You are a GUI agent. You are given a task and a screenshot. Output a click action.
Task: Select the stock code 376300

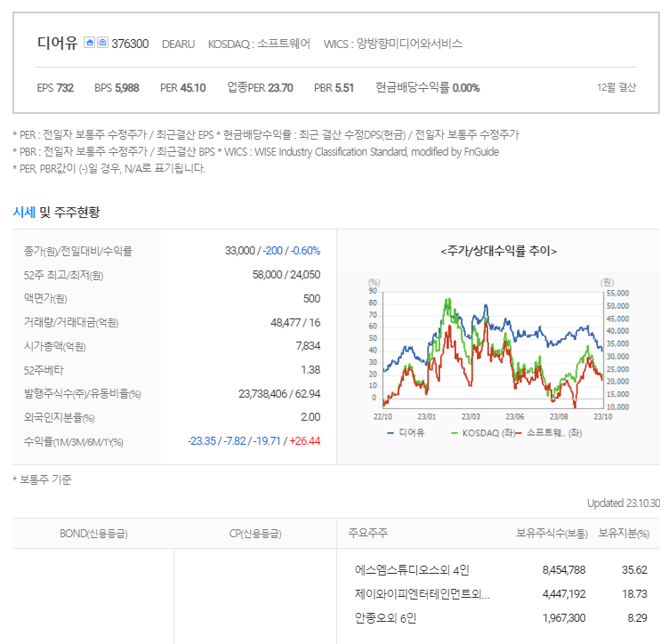[x=130, y=44]
